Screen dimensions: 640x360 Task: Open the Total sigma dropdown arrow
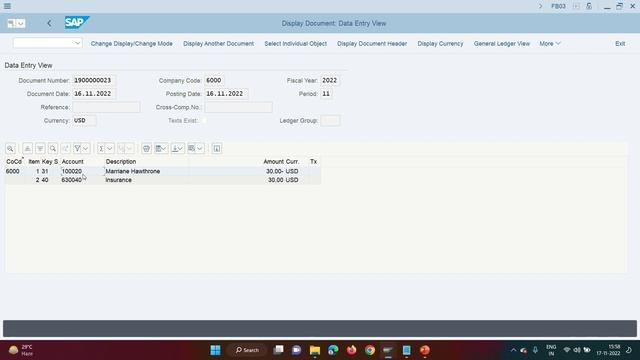(109, 149)
